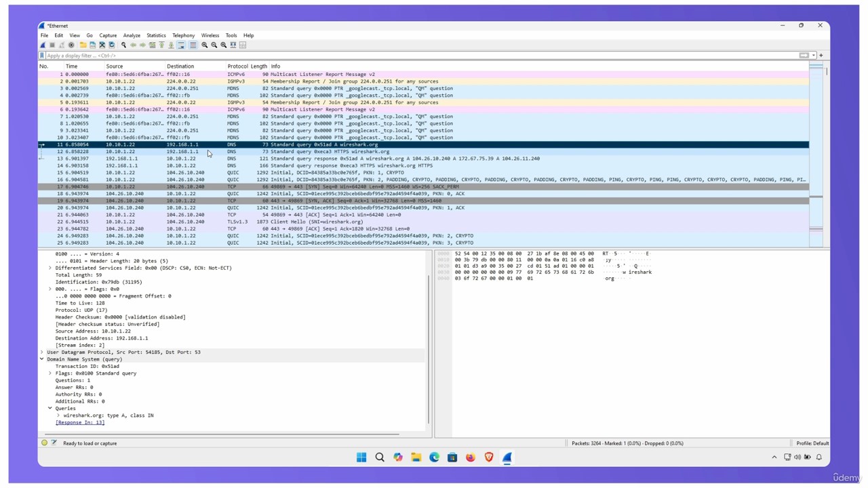This screenshot has width=868, height=488.
Task: Sort by the Destination column header
Action: (x=195, y=66)
